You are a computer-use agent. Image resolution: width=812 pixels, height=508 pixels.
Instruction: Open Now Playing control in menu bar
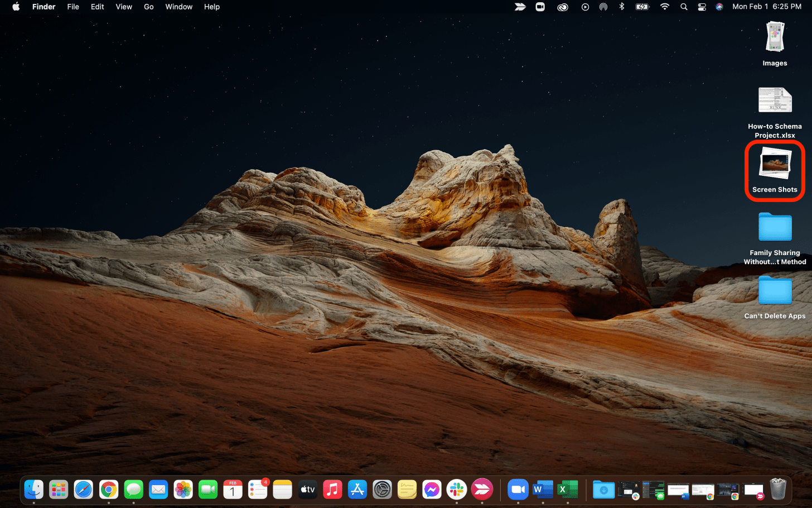click(585, 7)
